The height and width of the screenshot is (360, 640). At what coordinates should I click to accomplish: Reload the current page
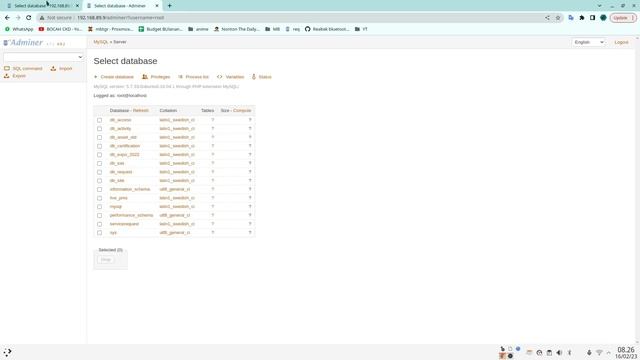pyautogui.click(x=29, y=18)
